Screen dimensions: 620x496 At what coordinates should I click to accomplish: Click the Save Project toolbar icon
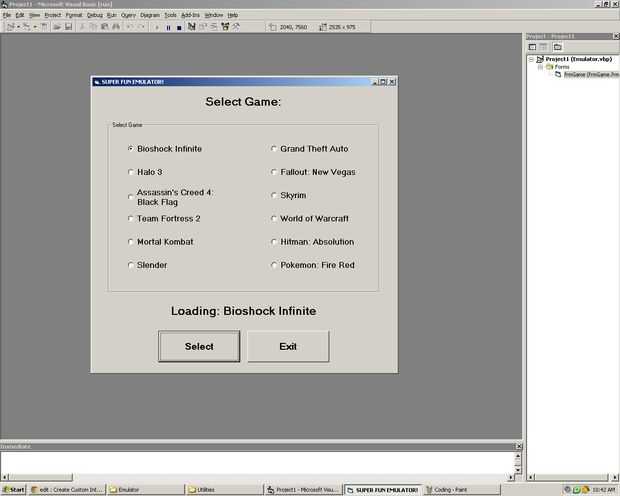68,27
